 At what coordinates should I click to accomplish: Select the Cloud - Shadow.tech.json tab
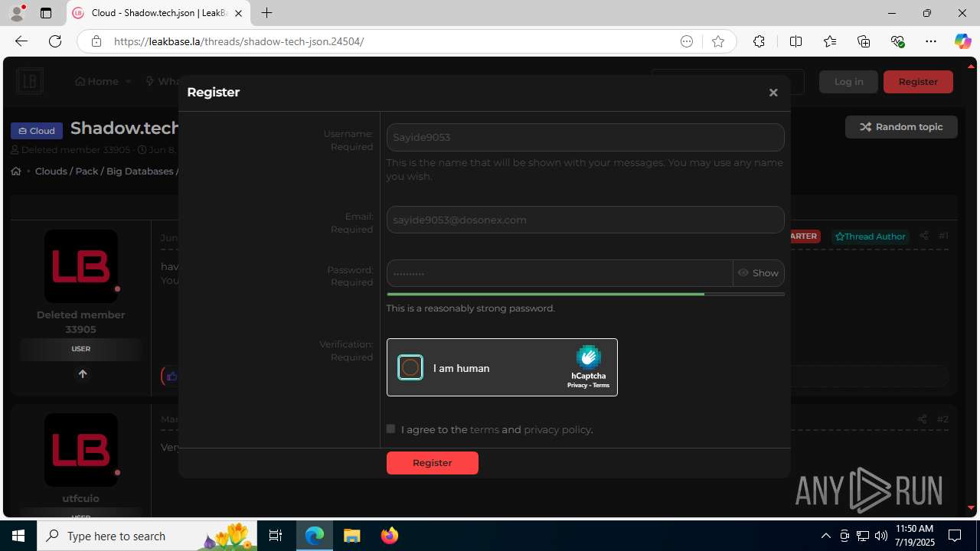pyautogui.click(x=158, y=13)
